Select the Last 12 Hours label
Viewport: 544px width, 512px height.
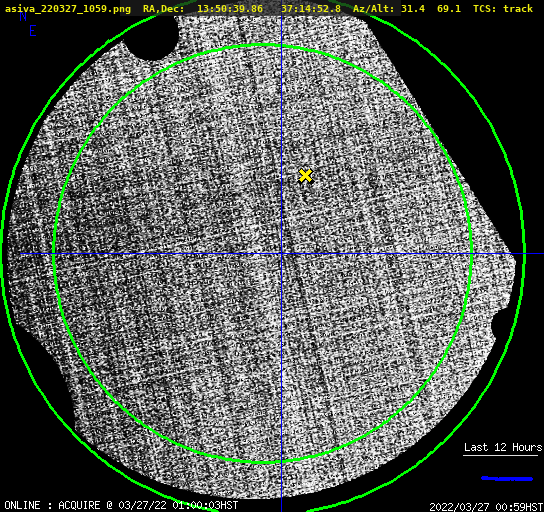503,447
